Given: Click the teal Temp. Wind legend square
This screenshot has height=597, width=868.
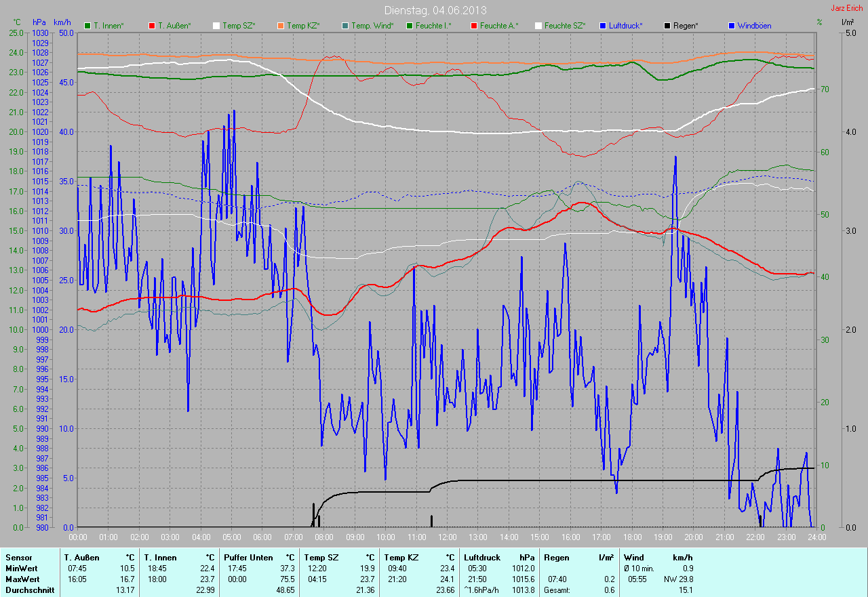Looking at the screenshot, I should tap(344, 26).
